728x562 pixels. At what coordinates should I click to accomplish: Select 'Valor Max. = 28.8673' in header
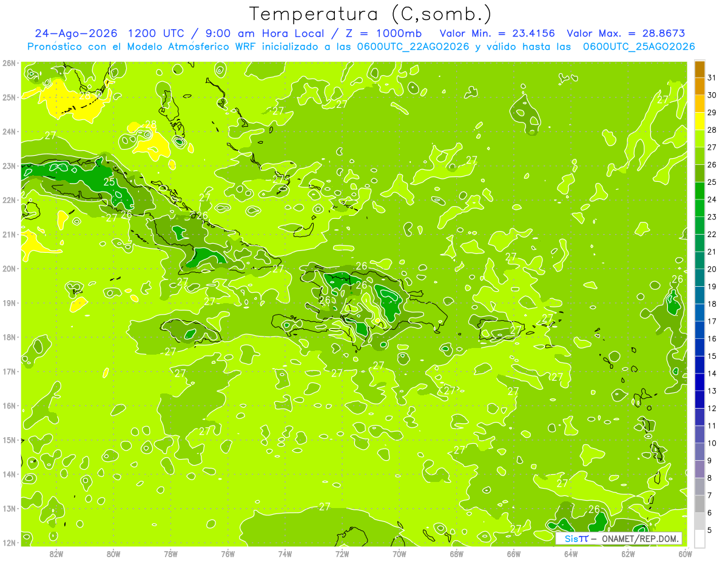(x=625, y=33)
